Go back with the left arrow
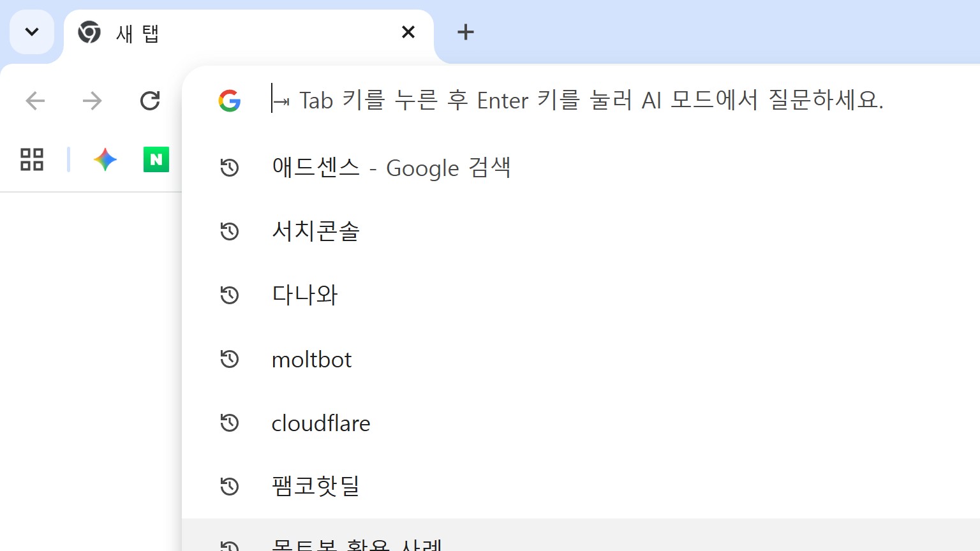The image size is (980, 551). pyautogui.click(x=35, y=101)
